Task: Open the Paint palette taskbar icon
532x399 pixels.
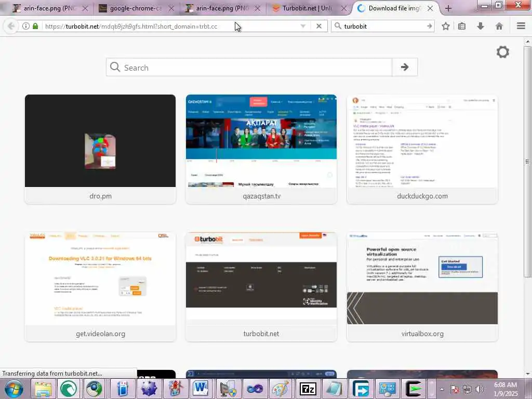Action: click(280, 389)
